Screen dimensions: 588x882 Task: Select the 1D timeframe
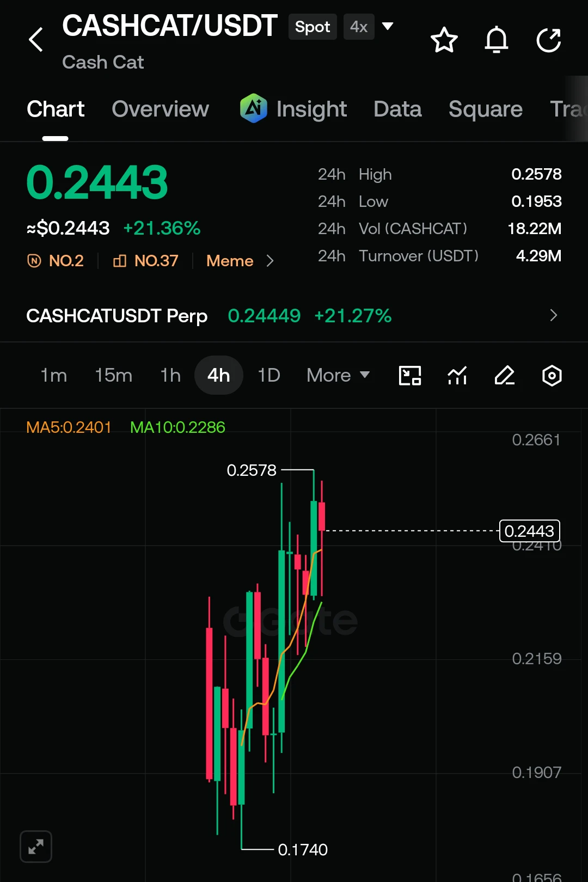coord(269,375)
